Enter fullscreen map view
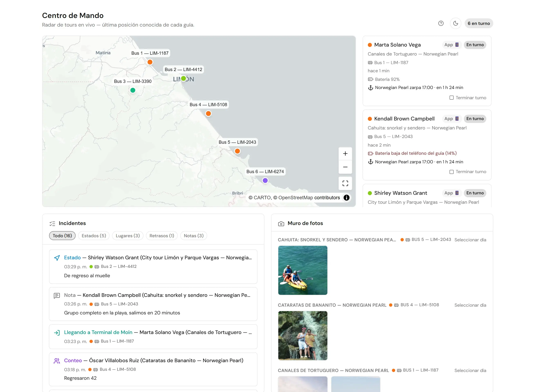The height and width of the screenshot is (392, 537). [x=345, y=183]
